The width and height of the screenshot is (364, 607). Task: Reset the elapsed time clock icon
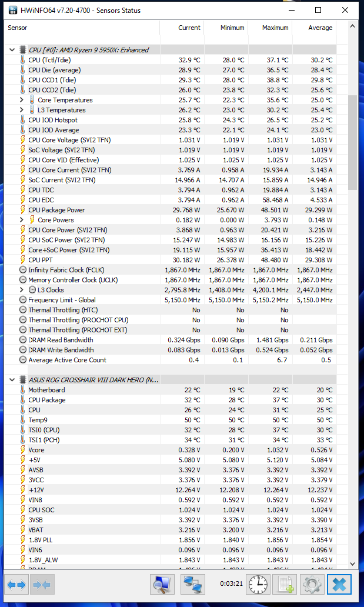[x=258, y=585]
